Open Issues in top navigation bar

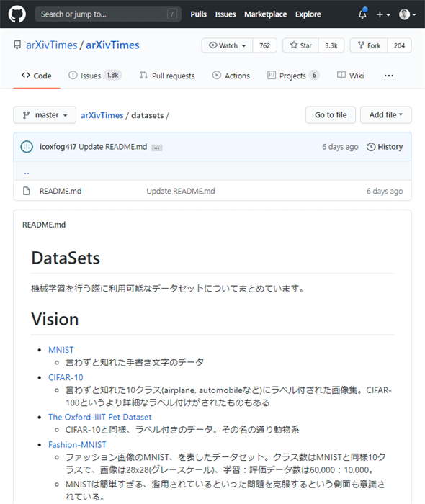click(225, 14)
